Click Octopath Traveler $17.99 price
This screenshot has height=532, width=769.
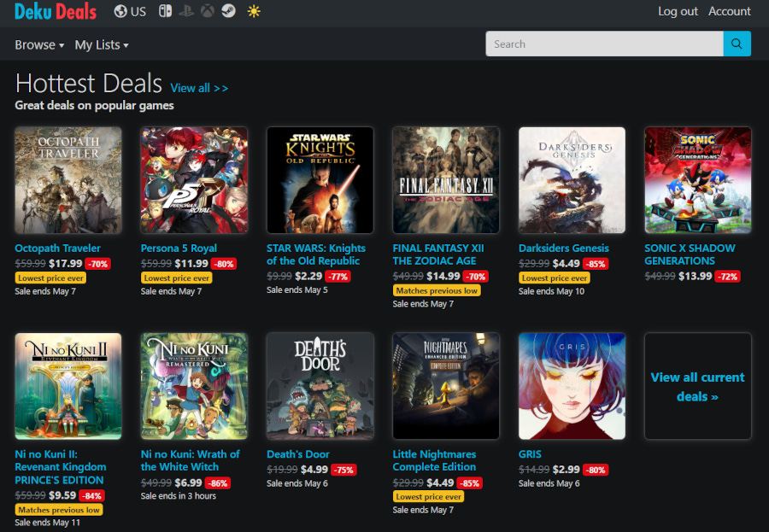[66, 264]
